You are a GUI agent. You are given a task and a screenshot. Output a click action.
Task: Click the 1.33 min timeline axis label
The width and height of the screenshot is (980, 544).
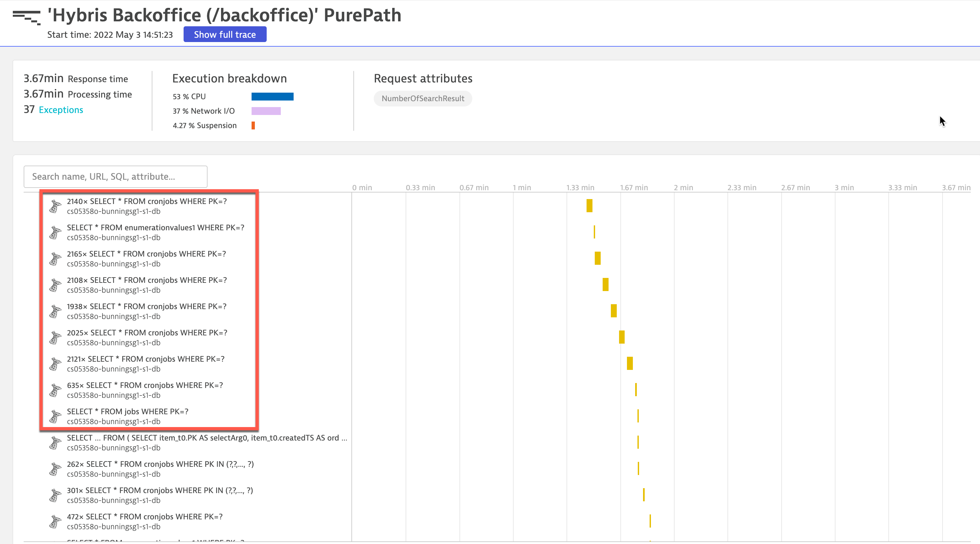[x=580, y=188]
